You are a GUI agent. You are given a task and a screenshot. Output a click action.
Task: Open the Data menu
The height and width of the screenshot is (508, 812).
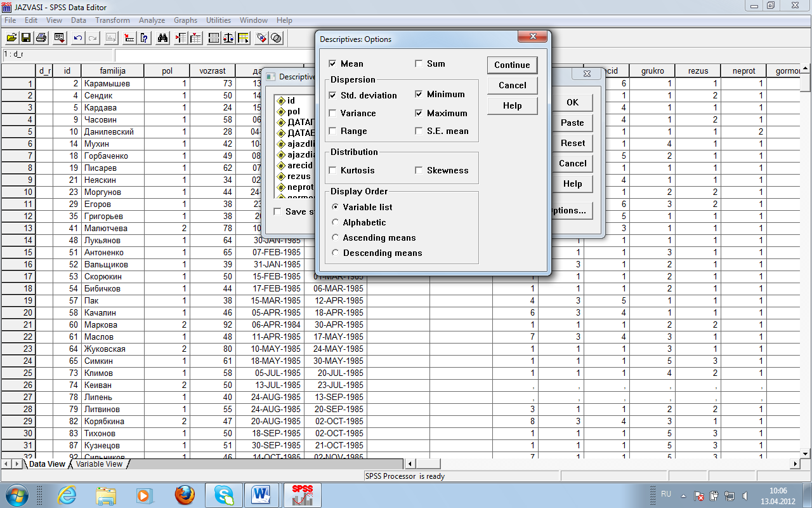(79, 20)
